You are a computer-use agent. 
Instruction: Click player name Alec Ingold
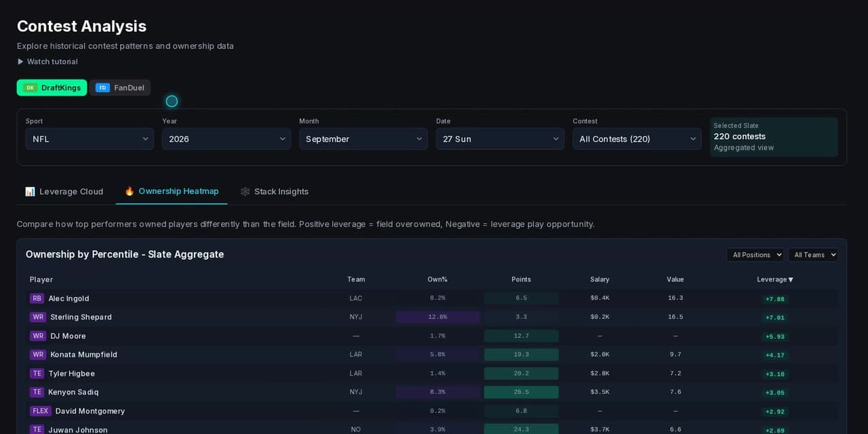[68, 298]
